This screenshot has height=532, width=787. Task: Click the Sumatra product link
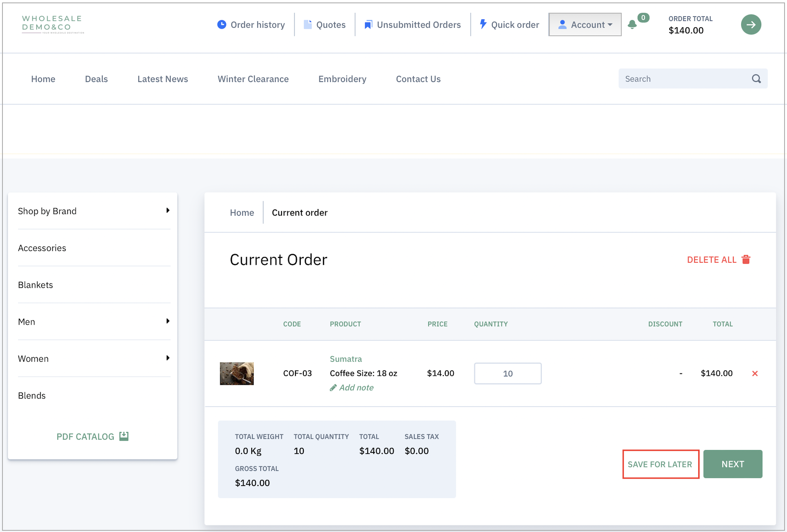(346, 359)
